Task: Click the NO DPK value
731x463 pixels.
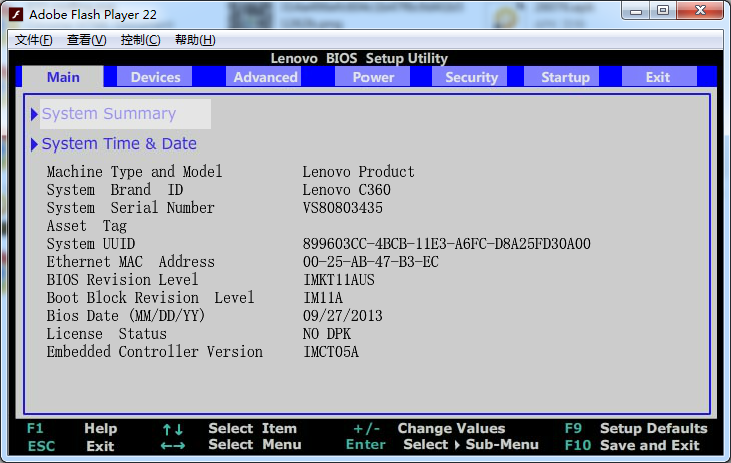Action: click(x=327, y=334)
